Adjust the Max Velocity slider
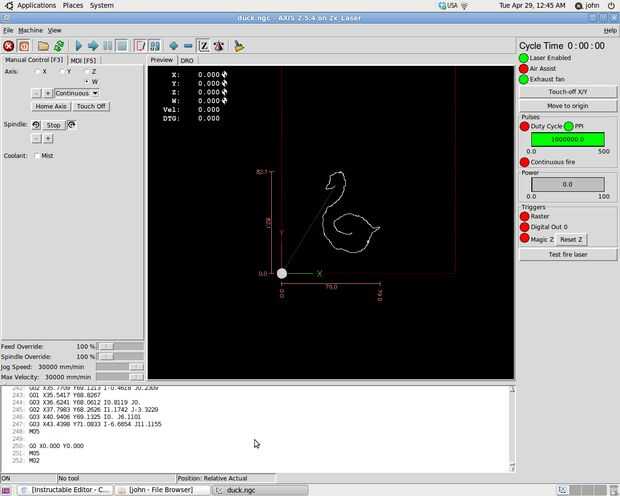This screenshot has width=620, height=496. coord(120,377)
